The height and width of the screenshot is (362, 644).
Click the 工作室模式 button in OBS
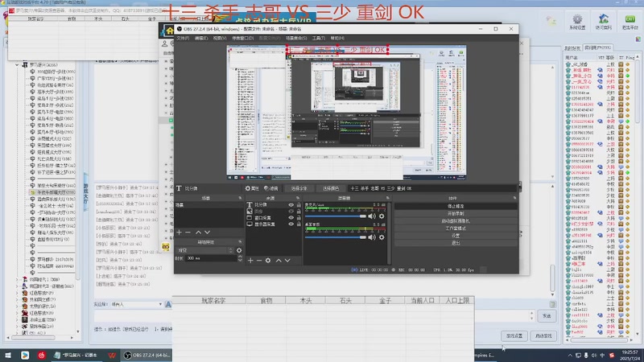coord(456,228)
